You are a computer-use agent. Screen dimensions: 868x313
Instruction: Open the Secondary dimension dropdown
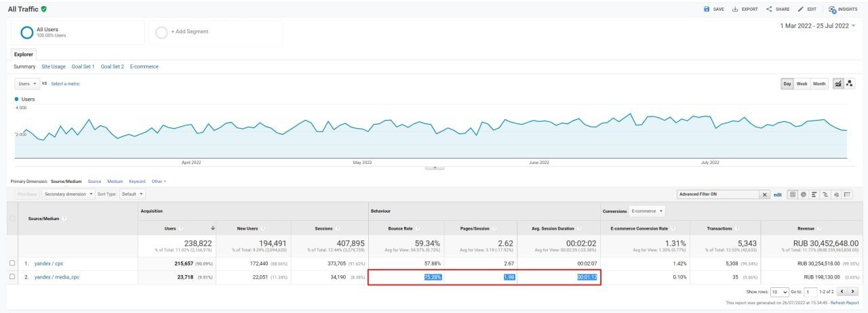point(68,194)
